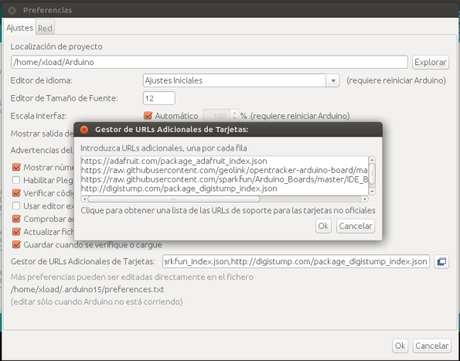Click the digistump package index URL line
The width and height of the screenshot is (460, 361).
tap(179, 189)
